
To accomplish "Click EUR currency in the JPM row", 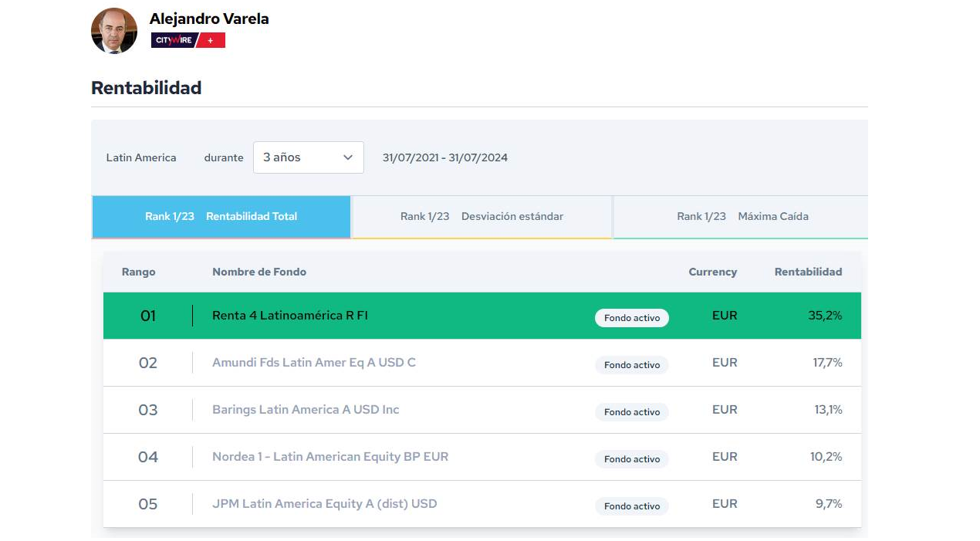I will (x=725, y=504).
